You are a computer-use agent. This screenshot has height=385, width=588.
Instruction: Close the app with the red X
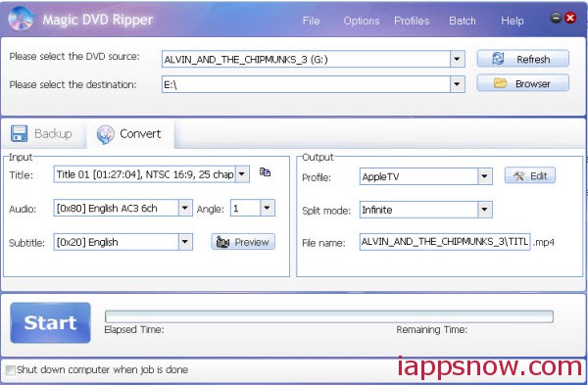[x=570, y=18]
